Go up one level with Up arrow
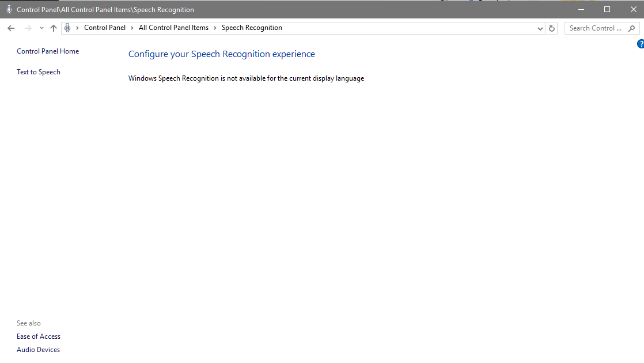Screen dimensions: 644x363 pos(54,28)
